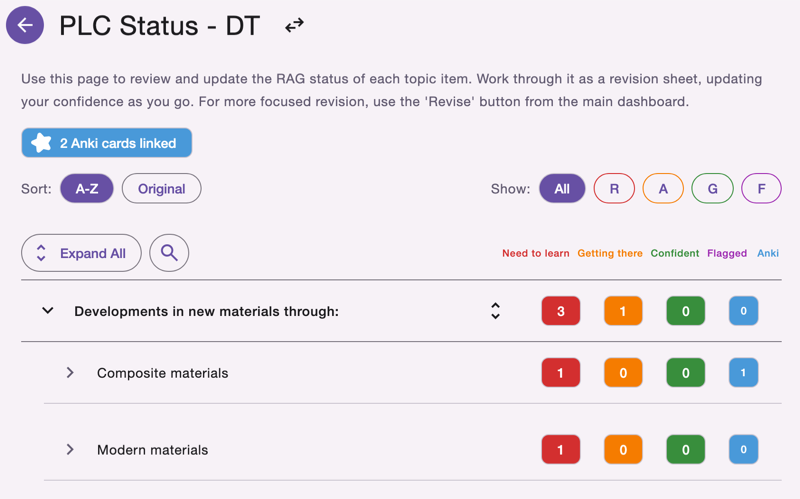Click the swap arrows icon beside title
800x499 pixels.
pos(294,26)
